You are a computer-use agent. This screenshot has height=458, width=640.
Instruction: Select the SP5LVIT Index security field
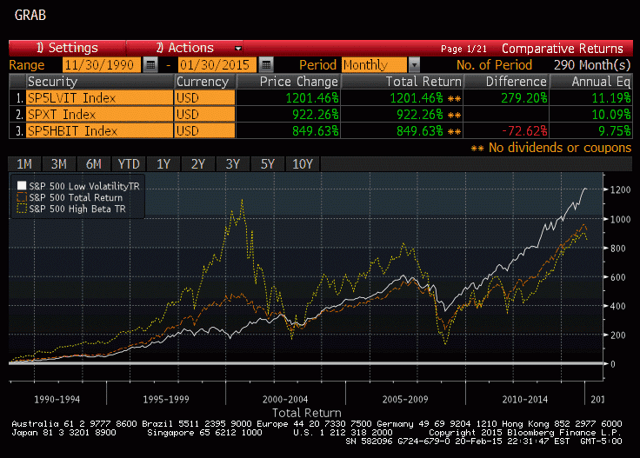[100, 98]
